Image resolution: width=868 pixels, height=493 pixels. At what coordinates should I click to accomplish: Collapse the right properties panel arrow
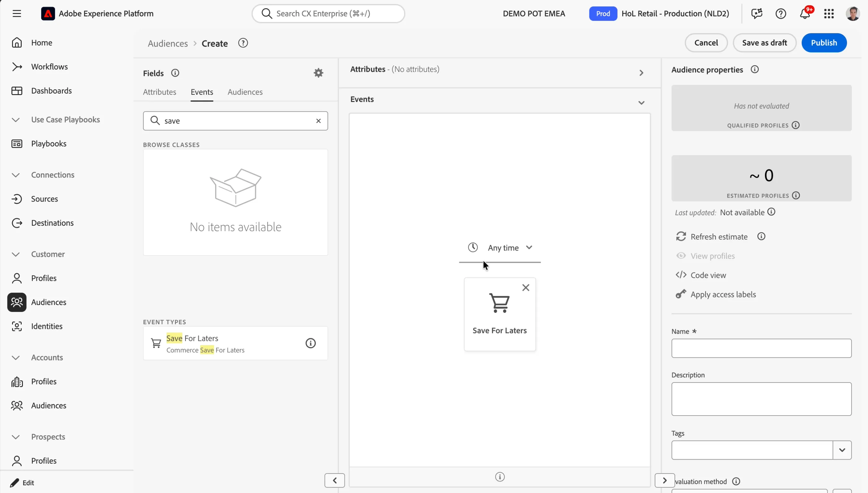pyautogui.click(x=665, y=480)
